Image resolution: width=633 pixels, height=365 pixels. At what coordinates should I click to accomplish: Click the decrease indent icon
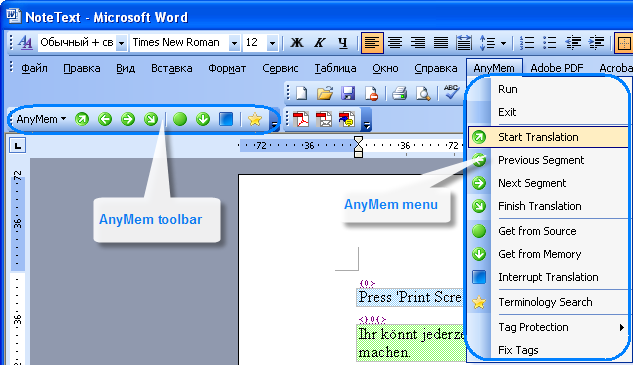tap(573, 42)
